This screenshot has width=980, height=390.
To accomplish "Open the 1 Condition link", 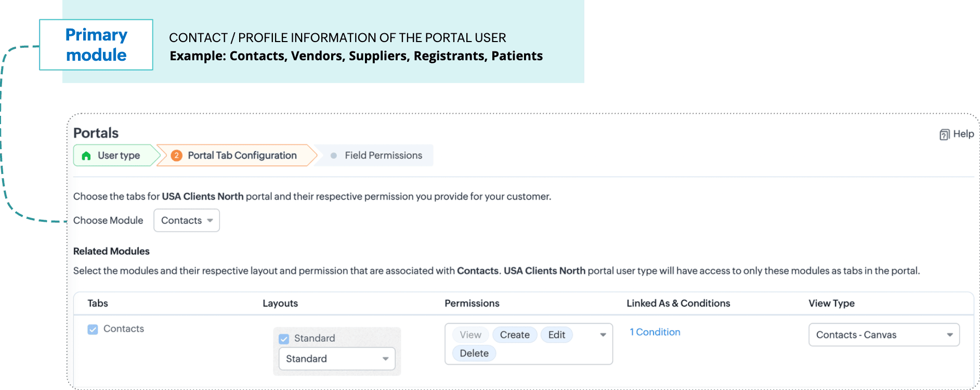I will [655, 332].
